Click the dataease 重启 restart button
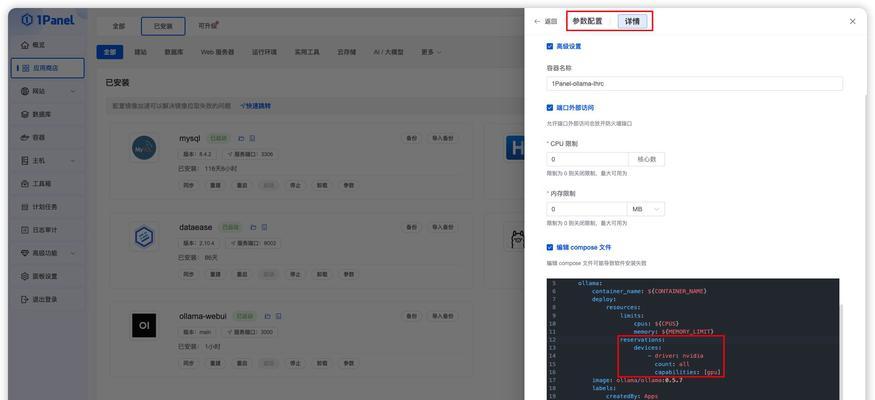The height and width of the screenshot is (400, 875). tap(242, 274)
